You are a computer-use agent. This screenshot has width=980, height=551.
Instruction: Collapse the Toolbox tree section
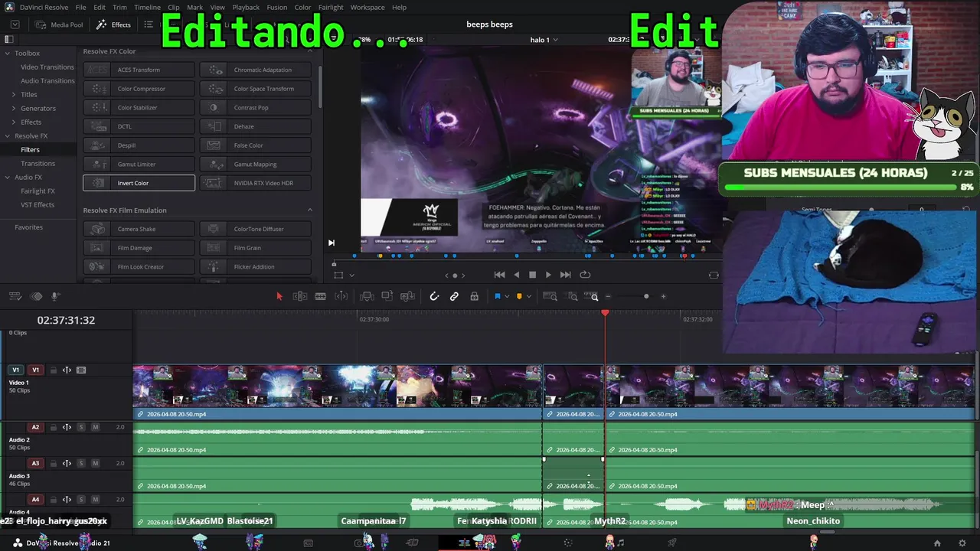[8, 54]
